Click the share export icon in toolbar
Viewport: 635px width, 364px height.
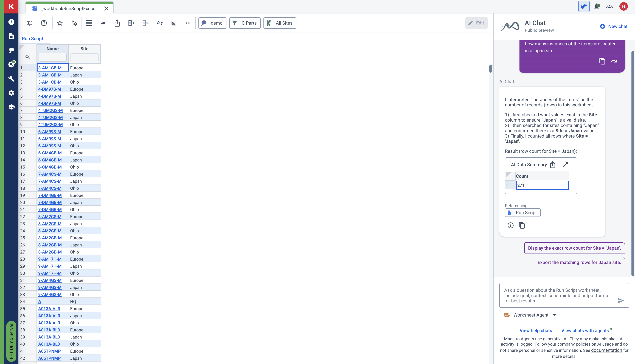tap(117, 23)
